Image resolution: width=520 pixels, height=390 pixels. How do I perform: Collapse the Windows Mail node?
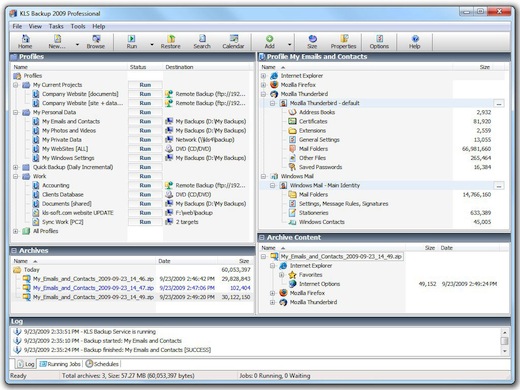pos(263,176)
